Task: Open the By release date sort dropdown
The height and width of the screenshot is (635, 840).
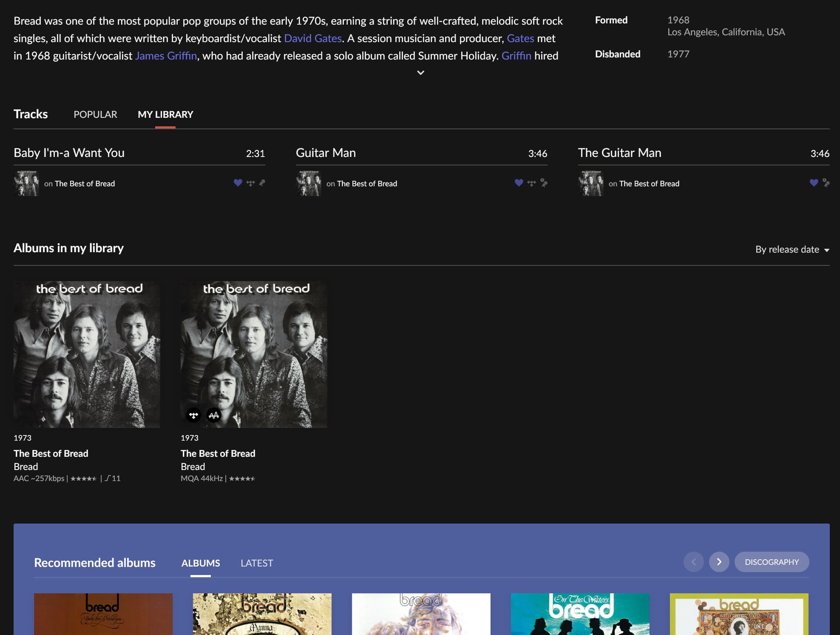Action: coord(792,249)
